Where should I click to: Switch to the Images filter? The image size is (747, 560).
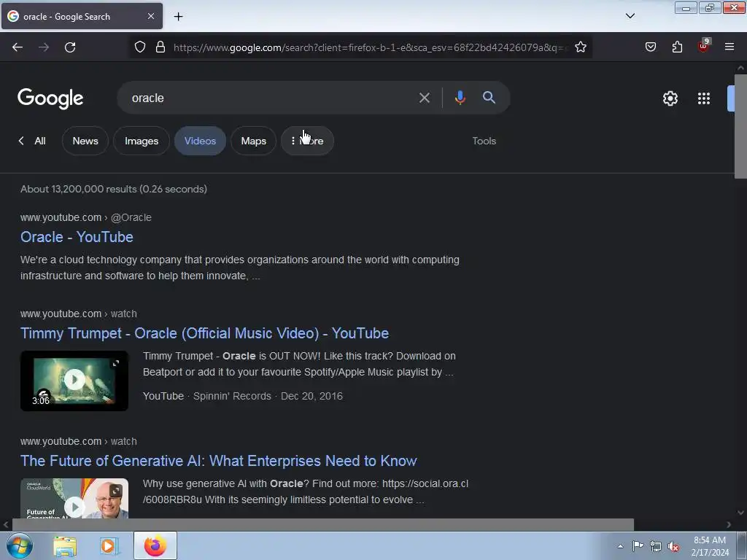tap(142, 141)
